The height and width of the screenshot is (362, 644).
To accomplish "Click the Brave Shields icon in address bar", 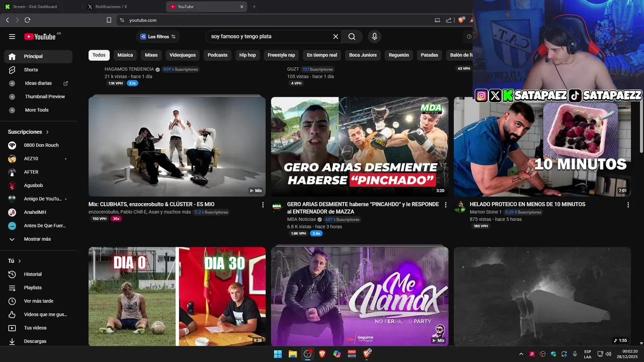I will (x=461, y=20).
